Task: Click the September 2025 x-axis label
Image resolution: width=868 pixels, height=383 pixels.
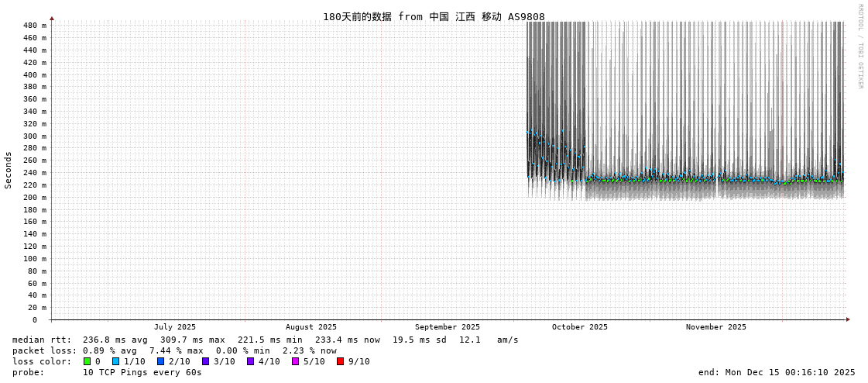Action: point(447,327)
